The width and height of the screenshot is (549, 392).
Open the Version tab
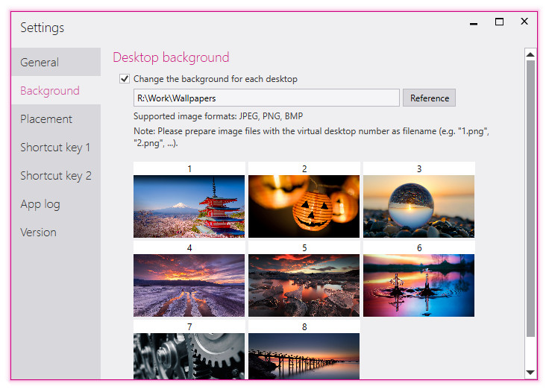pos(56,233)
